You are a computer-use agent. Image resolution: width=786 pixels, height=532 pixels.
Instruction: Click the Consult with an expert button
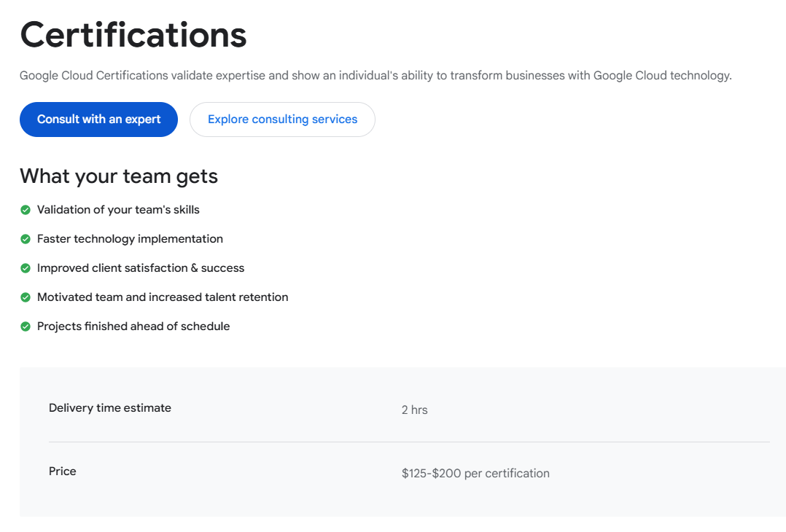tap(98, 120)
